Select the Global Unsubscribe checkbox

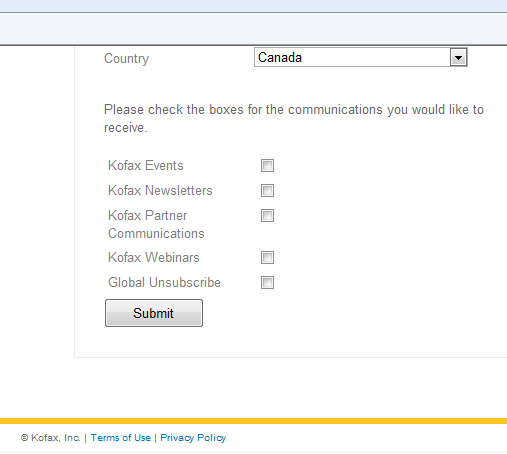click(x=267, y=283)
